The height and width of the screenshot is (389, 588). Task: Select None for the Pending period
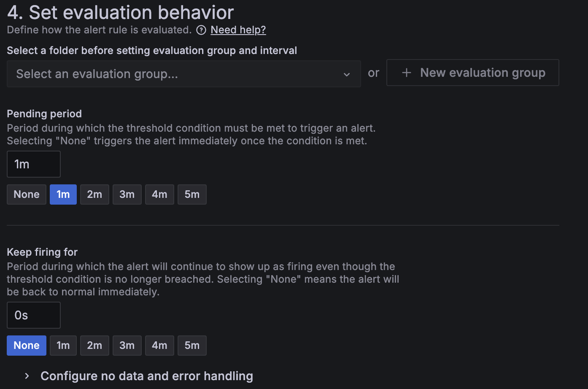coord(26,194)
